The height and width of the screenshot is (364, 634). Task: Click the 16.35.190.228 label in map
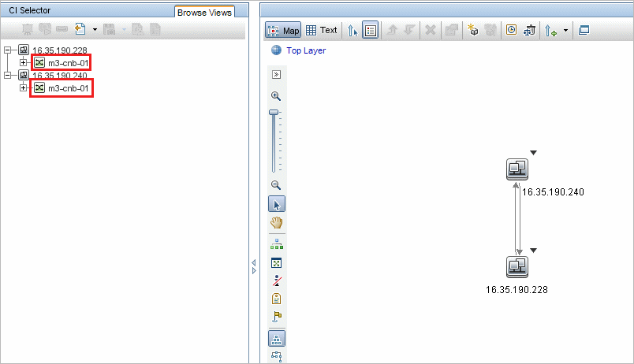517,290
